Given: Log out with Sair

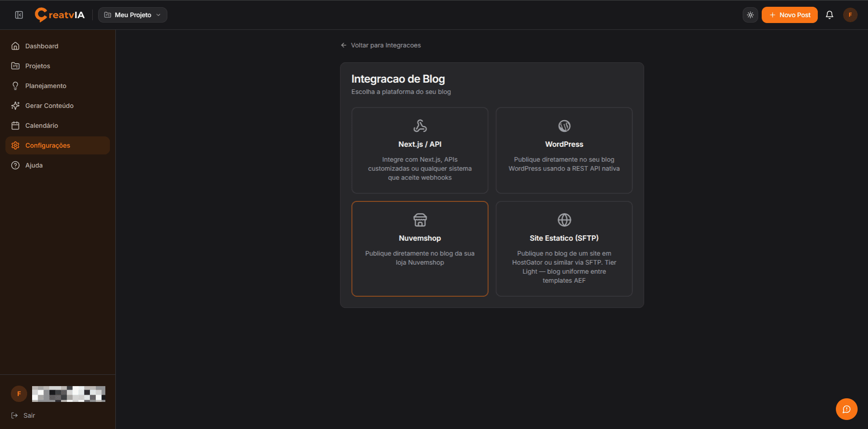Looking at the screenshot, I should click(x=23, y=415).
